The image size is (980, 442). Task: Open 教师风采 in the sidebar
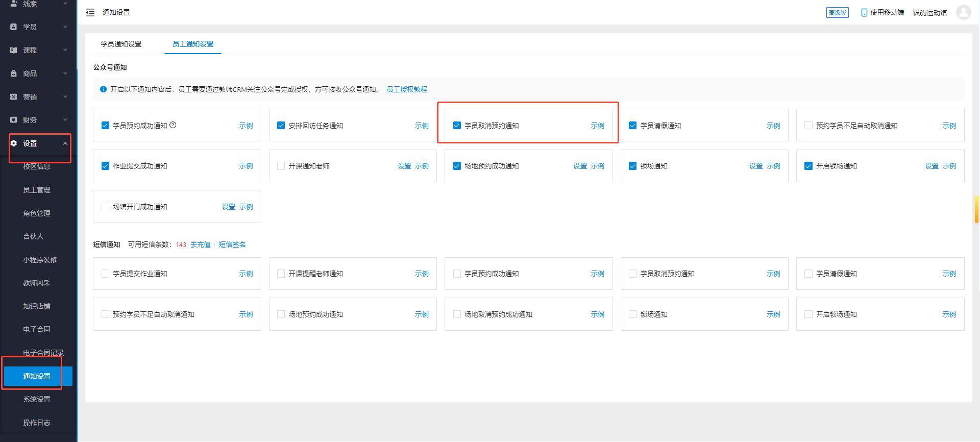click(37, 283)
